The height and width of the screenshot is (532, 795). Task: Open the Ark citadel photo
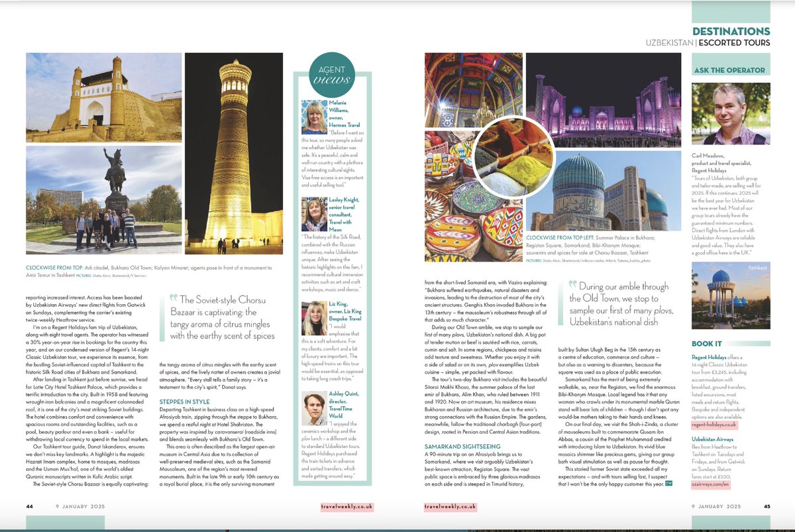[104, 97]
